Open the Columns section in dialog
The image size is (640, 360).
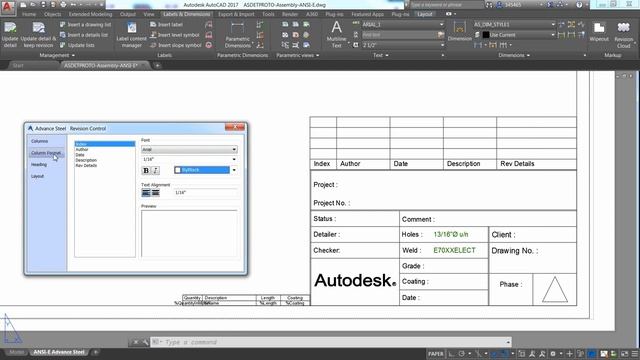click(40, 141)
